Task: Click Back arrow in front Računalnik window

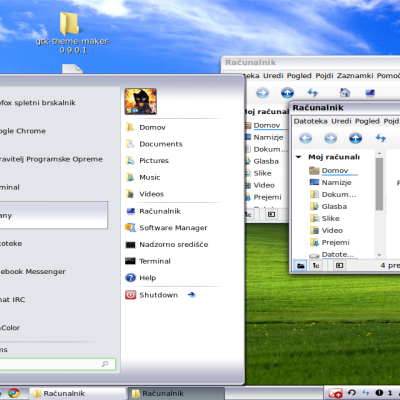Action: click(305, 138)
